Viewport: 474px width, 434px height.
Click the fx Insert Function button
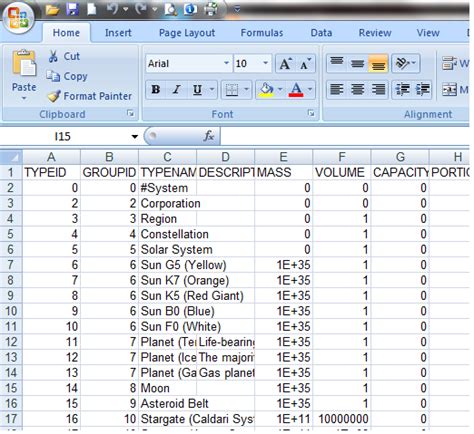click(209, 136)
